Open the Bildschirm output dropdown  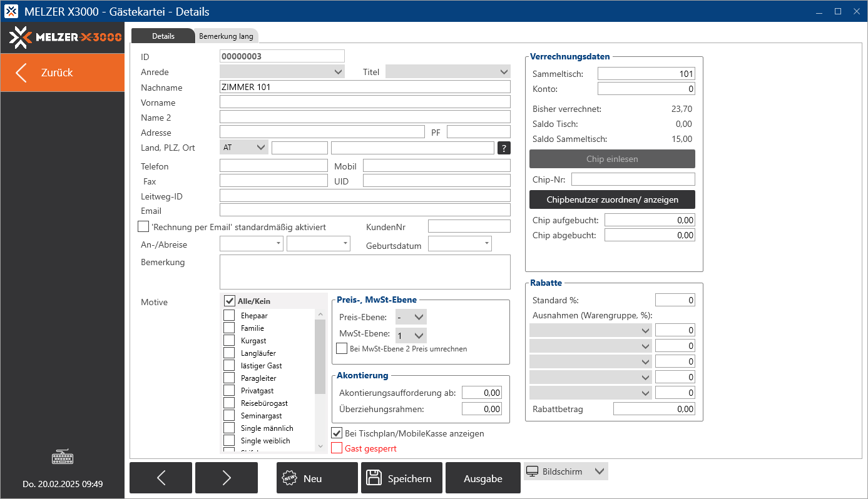pos(565,471)
